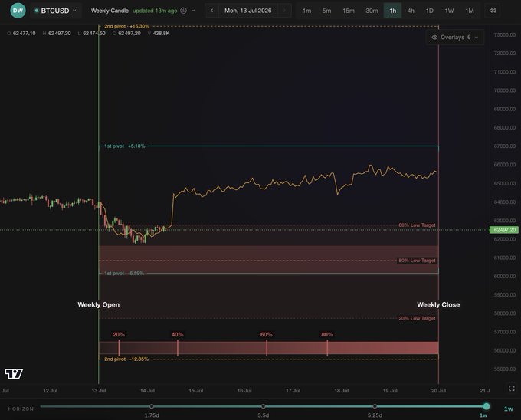Open the date picker Mon, 13 Jul 2026
This screenshot has height=420, width=521.
(x=248, y=11)
